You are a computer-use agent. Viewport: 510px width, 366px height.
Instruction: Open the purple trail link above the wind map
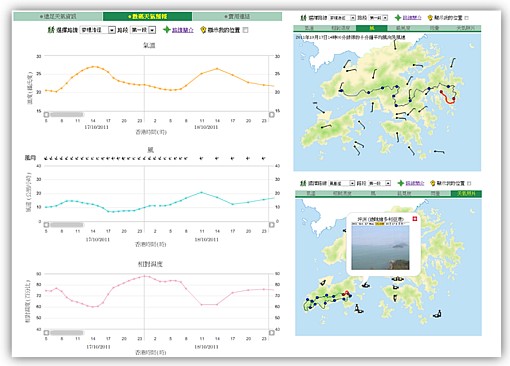coord(412,18)
